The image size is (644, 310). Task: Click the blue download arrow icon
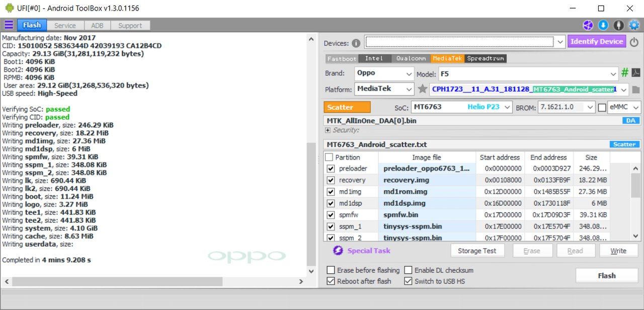pyautogui.click(x=603, y=25)
